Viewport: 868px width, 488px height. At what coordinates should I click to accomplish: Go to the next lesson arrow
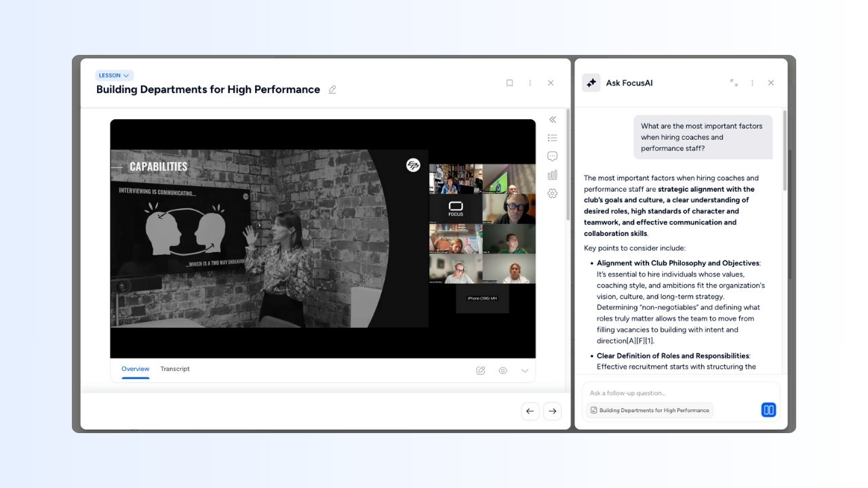tap(553, 411)
